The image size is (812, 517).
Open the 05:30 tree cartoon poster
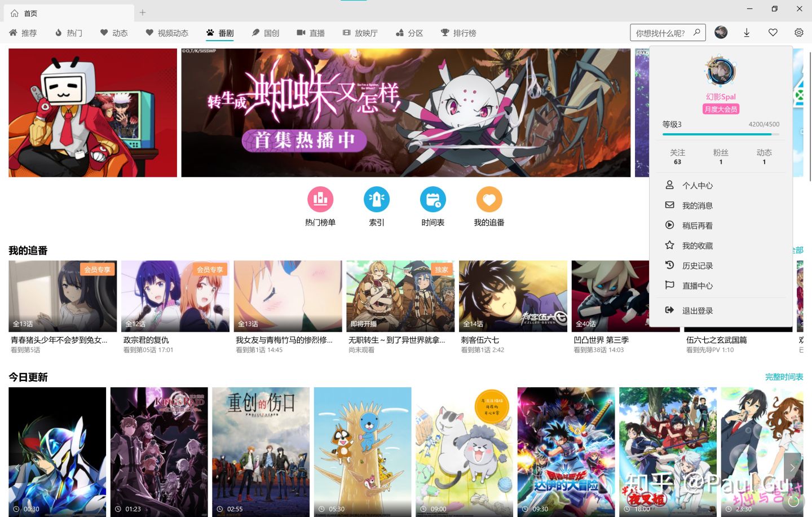[x=363, y=452]
